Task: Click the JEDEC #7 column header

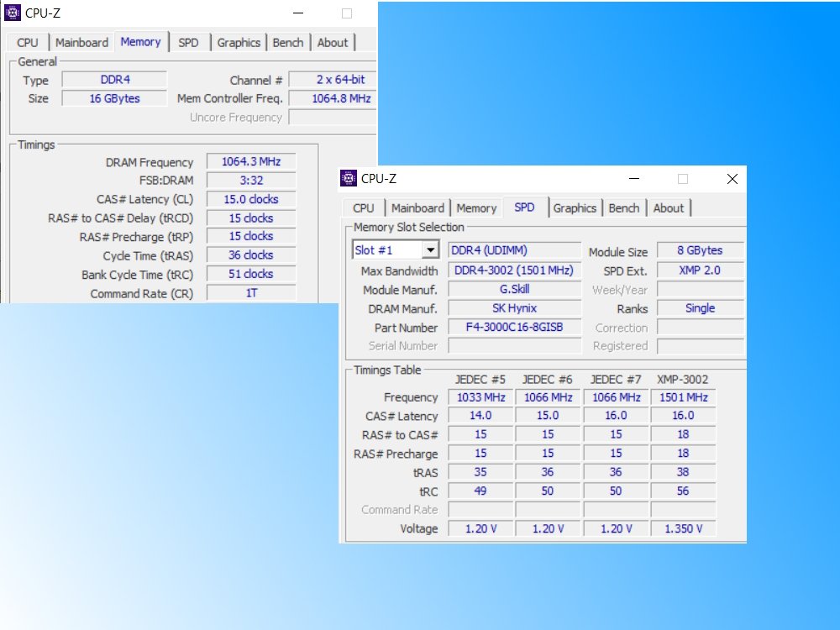Action: click(x=616, y=380)
